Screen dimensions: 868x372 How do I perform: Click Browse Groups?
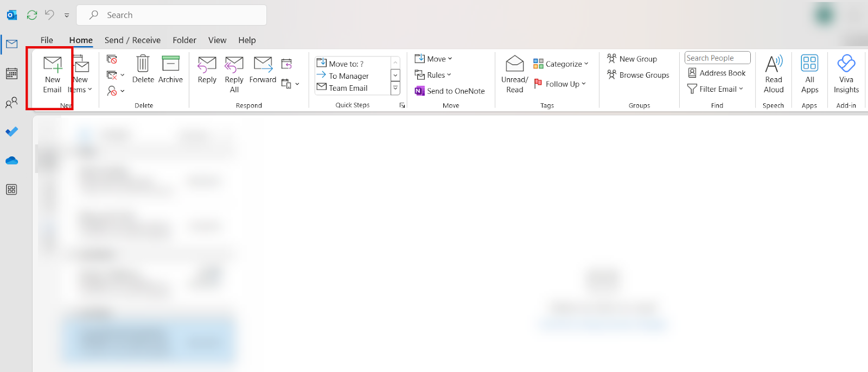click(638, 75)
